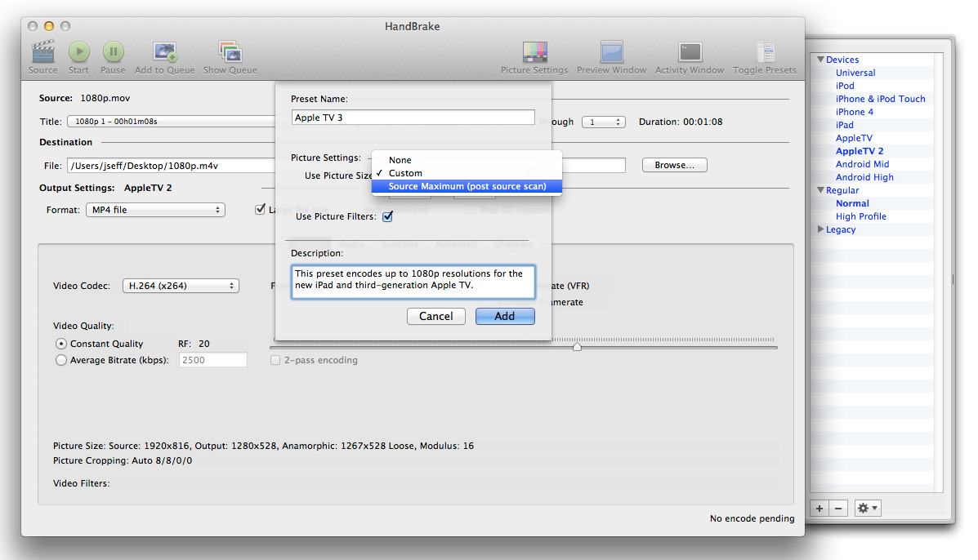Viewport: 978px width, 560px height.
Task: Open the MP4 file Format dropdown
Action: point(155,210)
